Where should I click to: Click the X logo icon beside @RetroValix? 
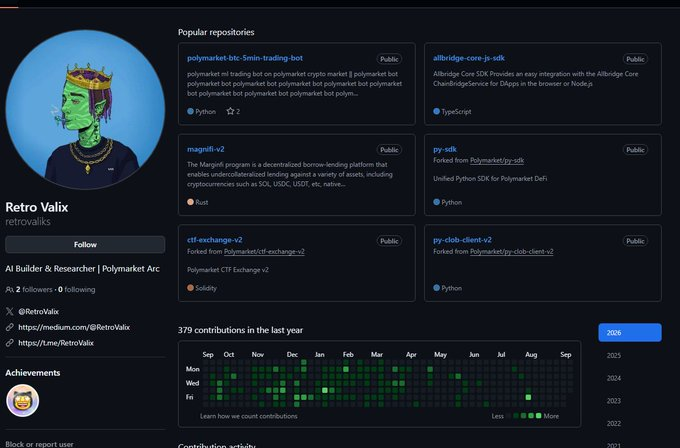coord(10,311)
